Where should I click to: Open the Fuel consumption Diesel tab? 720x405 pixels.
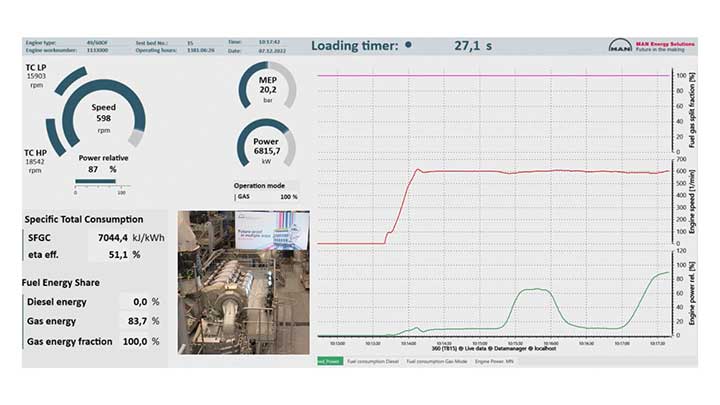tap(372, 361)
